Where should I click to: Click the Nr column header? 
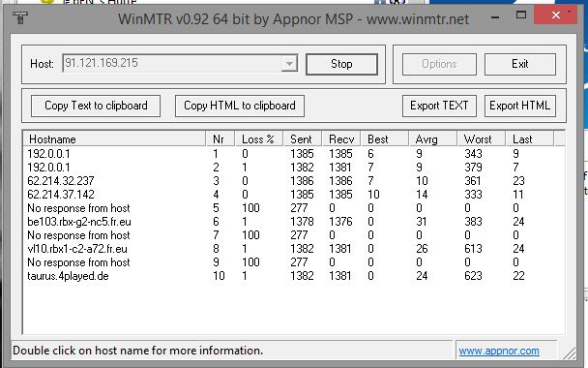(x=220, y=138)
